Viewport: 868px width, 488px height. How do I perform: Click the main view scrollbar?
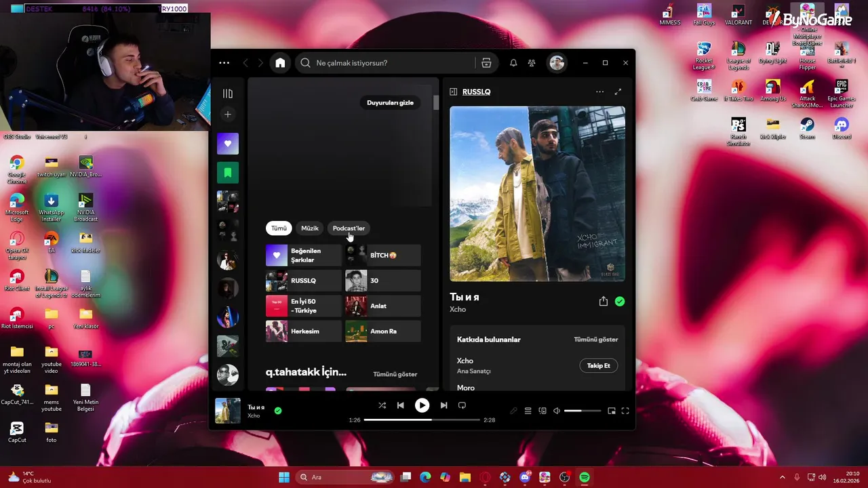[x=436, y=102]
